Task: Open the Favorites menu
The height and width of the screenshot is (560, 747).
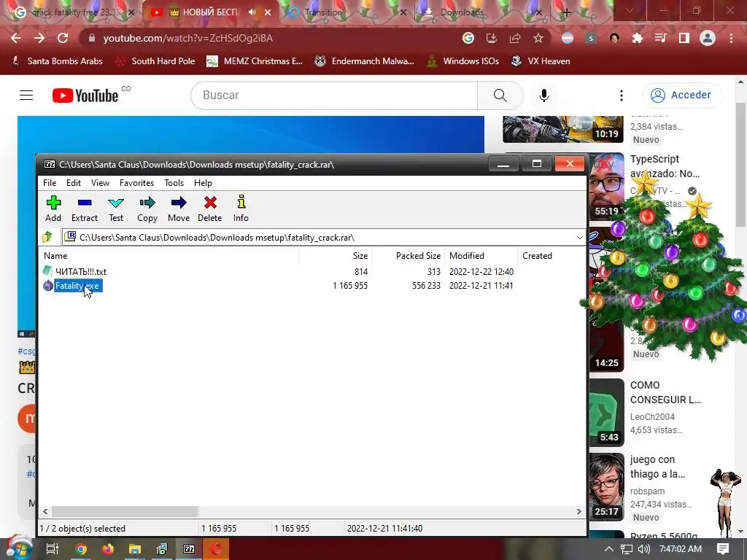Action: point(136,183)
